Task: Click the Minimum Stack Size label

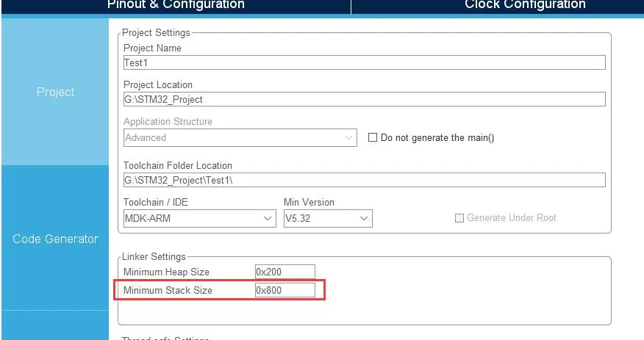Action: [x=168, y=290]
